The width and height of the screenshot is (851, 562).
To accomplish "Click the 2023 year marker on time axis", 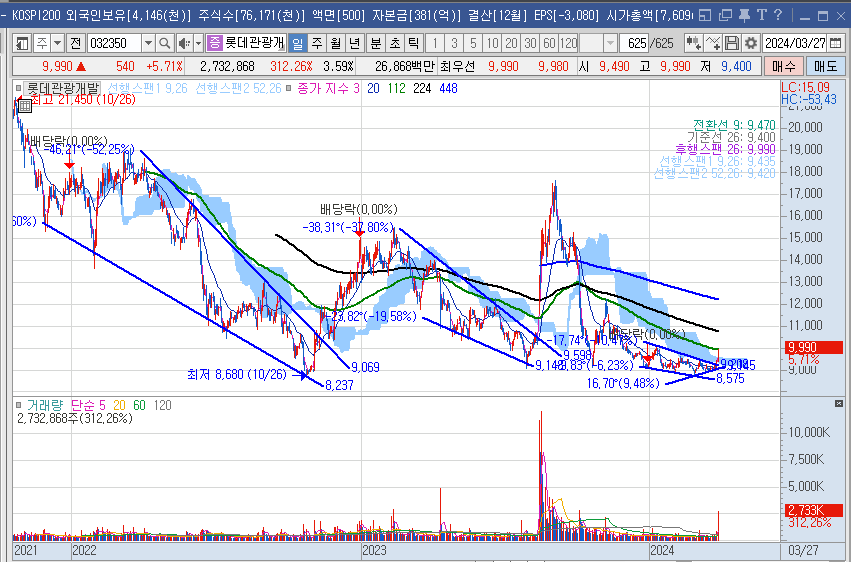I will coord(374,550).
